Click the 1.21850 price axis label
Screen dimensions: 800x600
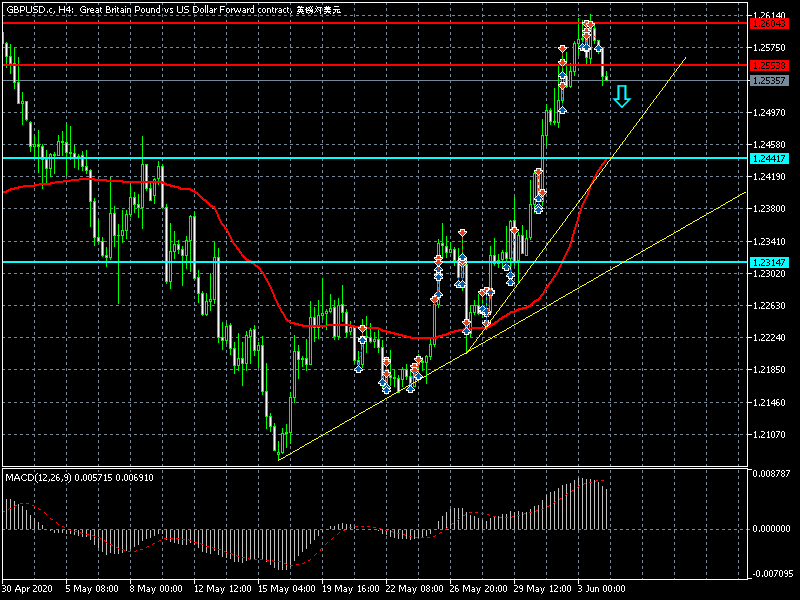[x=769, y=370]
